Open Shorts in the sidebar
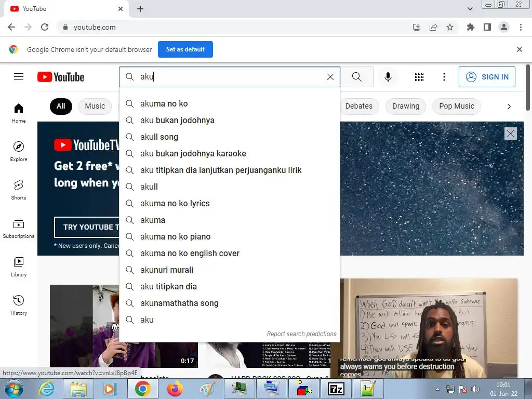532x399 pixels. pyautogui.click(x=19, y=190)
